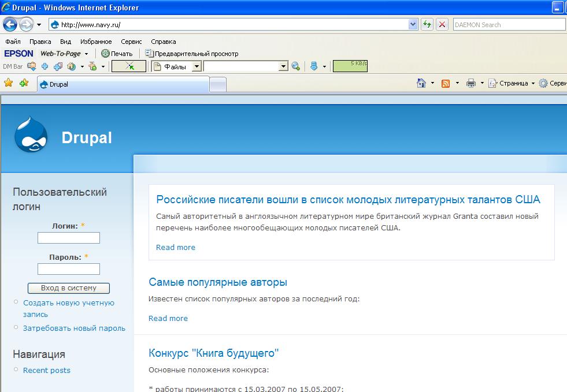This screenshot has height=392, width=567.
Task: Open the Правка menu
Action: pyautogui.click(x=40, y=42)
